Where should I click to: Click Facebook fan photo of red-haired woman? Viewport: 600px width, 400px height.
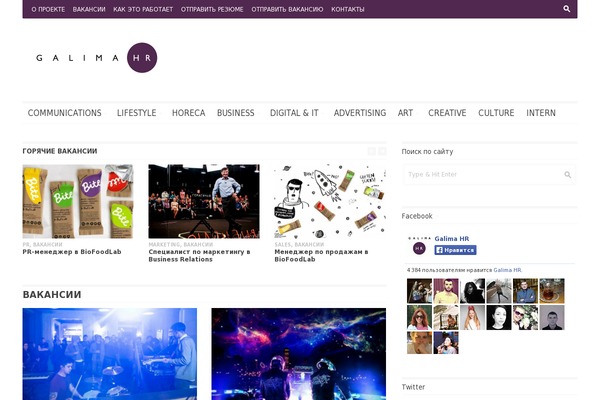tap(419, 317)
